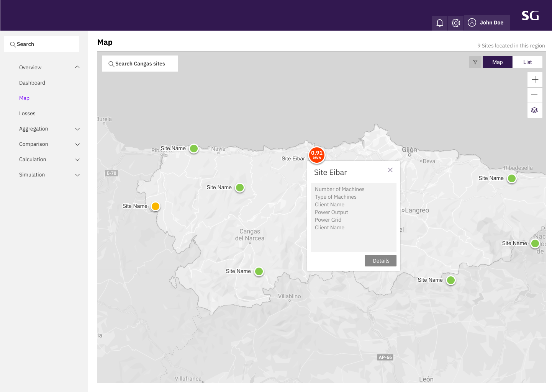Zoom out the map with minus

[535, 95]
